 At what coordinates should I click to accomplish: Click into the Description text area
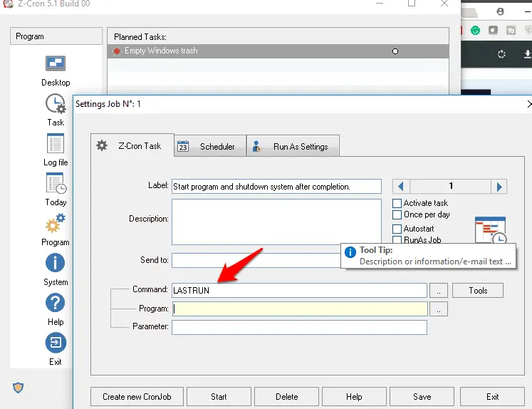point(276,222)
